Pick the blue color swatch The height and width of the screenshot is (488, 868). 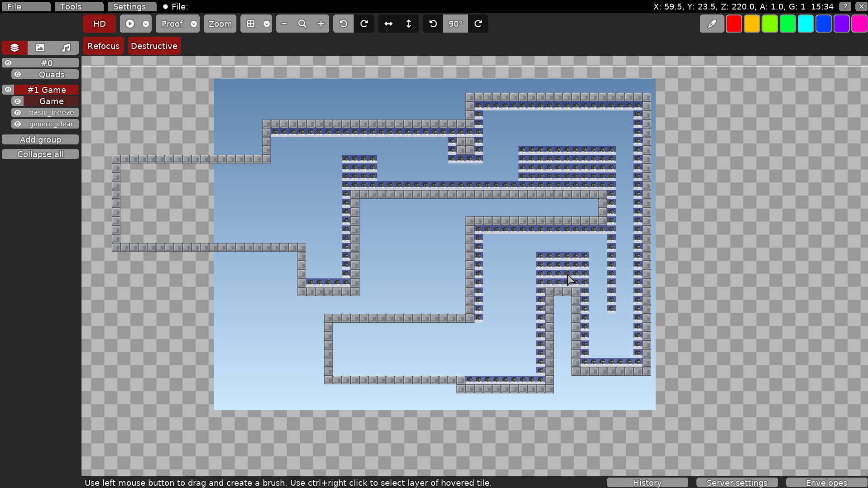(824, 24)
